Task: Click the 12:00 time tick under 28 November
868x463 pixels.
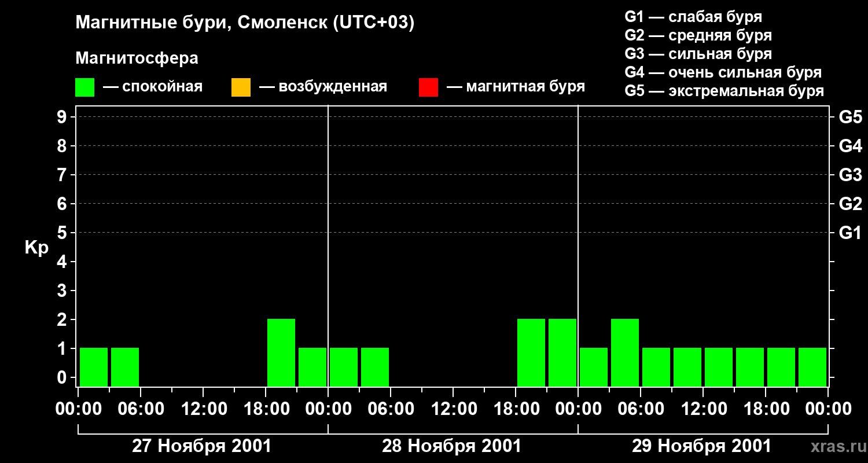Action: [x=454, y=409]
